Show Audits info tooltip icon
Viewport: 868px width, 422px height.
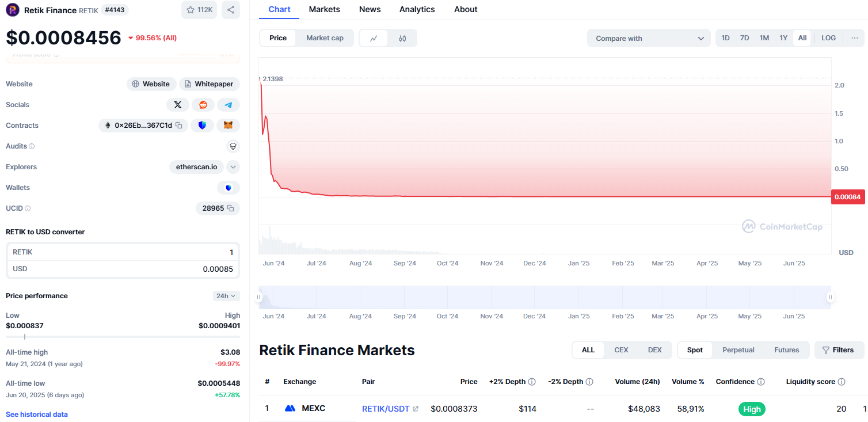pyautogui.click(x=32, y=146)
